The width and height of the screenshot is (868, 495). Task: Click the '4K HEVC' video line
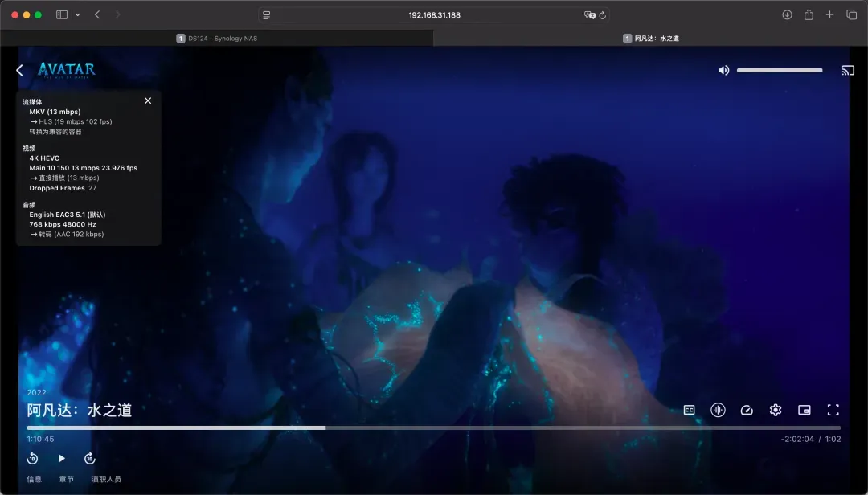tap(44, 158)
